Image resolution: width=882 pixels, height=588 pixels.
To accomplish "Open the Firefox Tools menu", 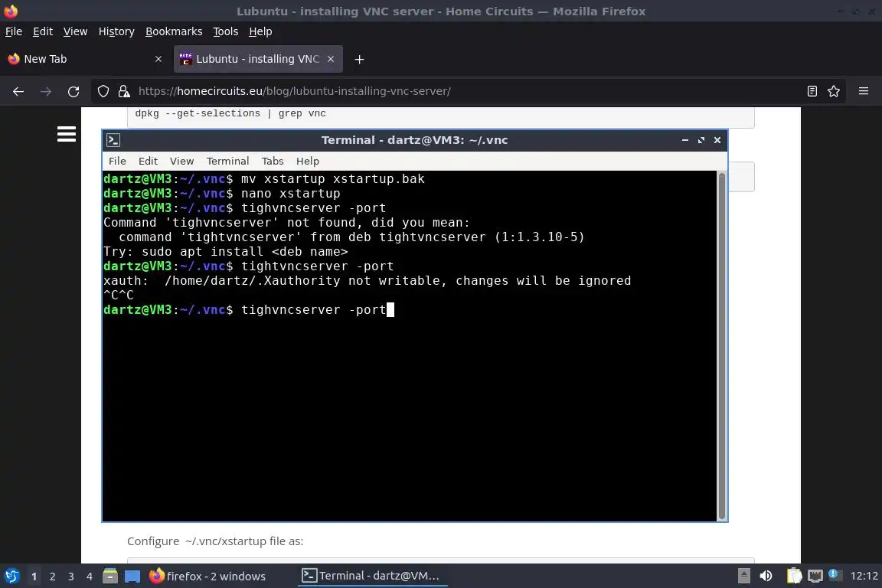I will (x=226, y=31).
